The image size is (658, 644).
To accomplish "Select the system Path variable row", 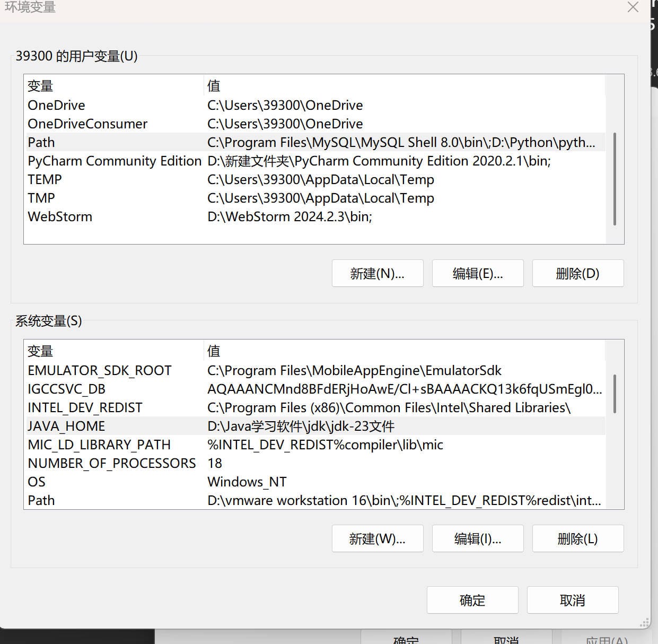I will [41, 500].
